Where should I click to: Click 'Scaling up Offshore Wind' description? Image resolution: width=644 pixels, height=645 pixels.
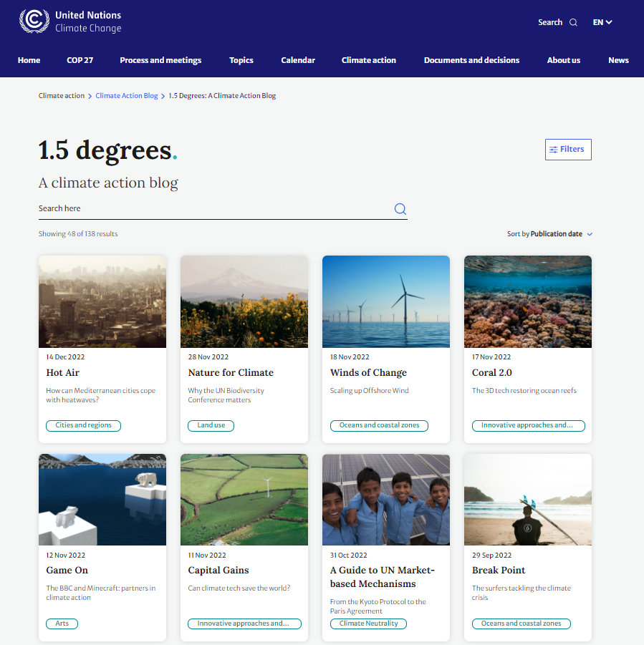369,390
